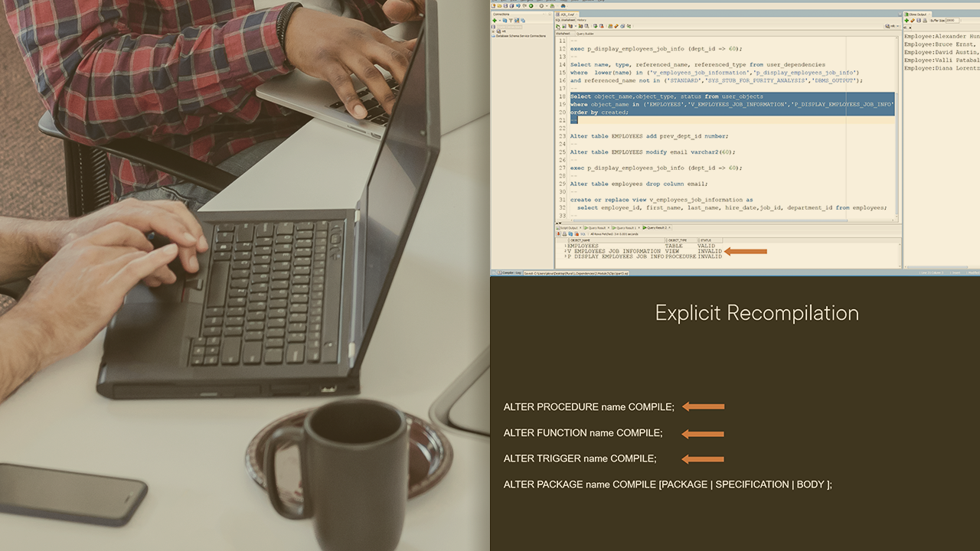This screenshot has height=551, width=980.
Task: Click the green circular Run icon in main toolbar
Action: click(x=531, y=6)
